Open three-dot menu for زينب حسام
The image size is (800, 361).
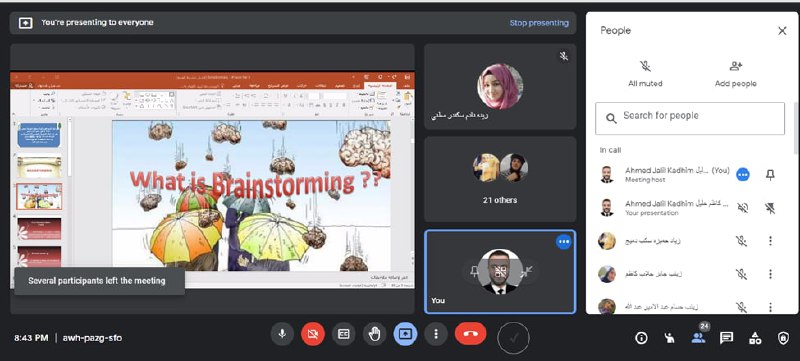tap(770, 307)
